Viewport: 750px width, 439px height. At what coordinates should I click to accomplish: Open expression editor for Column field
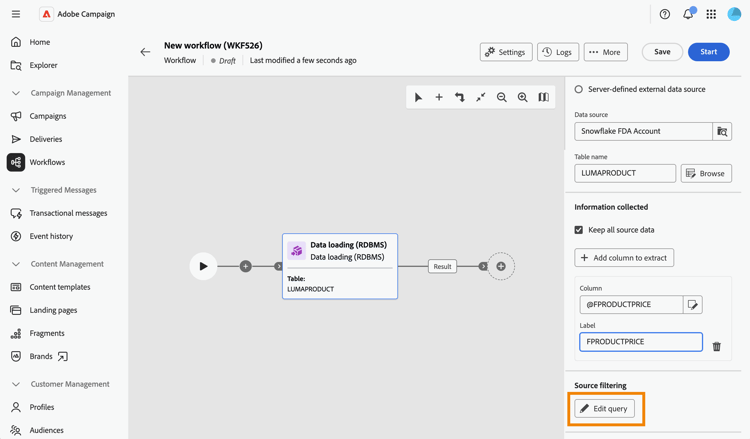pos(693,305)
